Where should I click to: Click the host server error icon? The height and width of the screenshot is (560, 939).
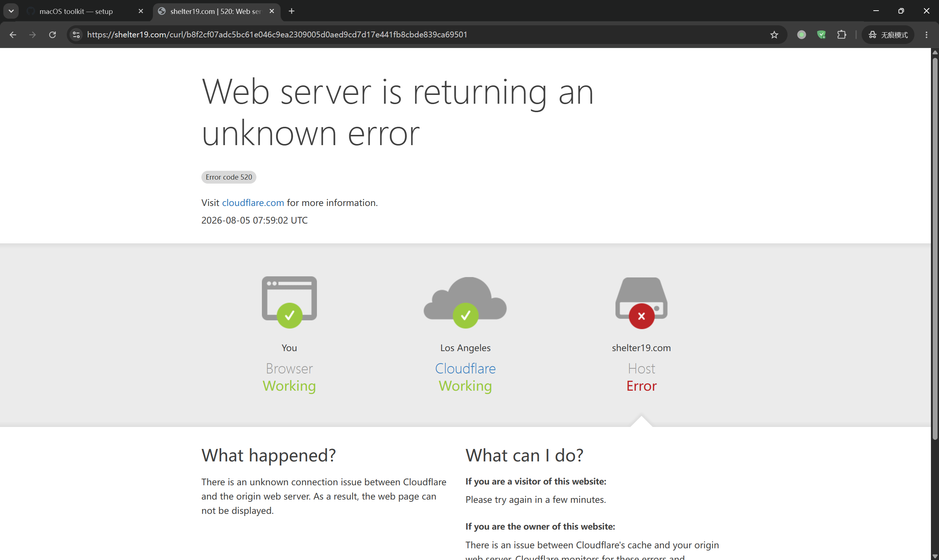coord(642,303)
